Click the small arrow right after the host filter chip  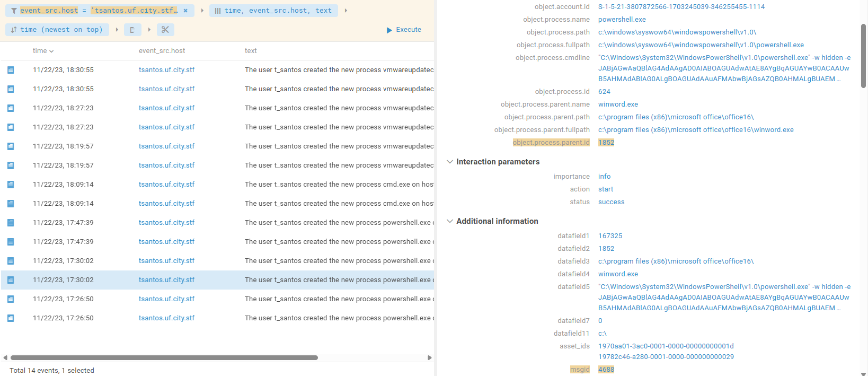click(202, 11)
